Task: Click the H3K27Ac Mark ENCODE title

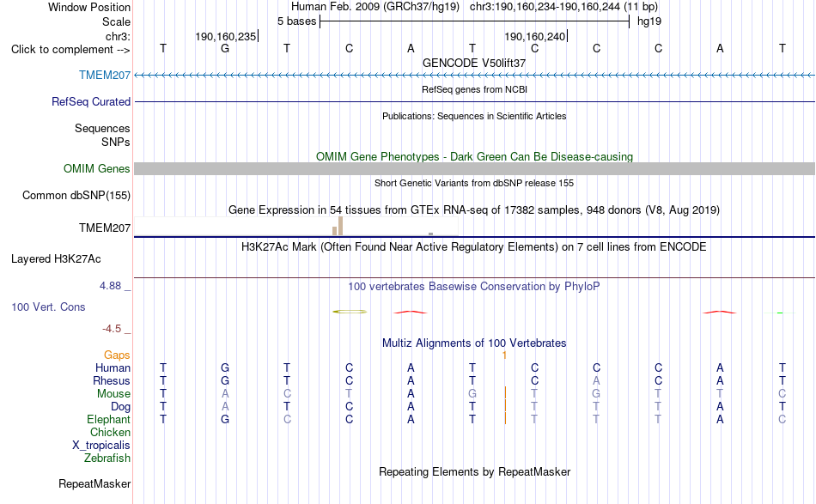Action: (x=474, y=246)
